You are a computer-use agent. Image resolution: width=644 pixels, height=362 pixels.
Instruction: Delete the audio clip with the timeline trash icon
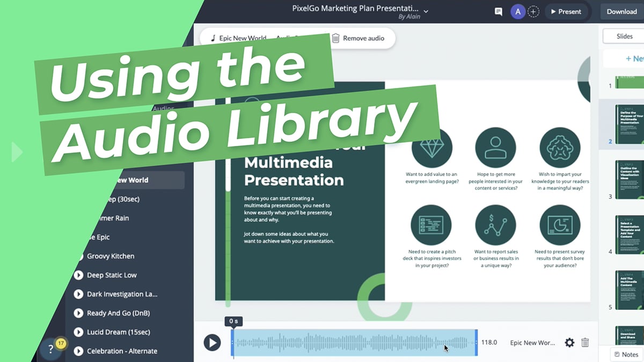pyautogui.click(x=585, y=342)
